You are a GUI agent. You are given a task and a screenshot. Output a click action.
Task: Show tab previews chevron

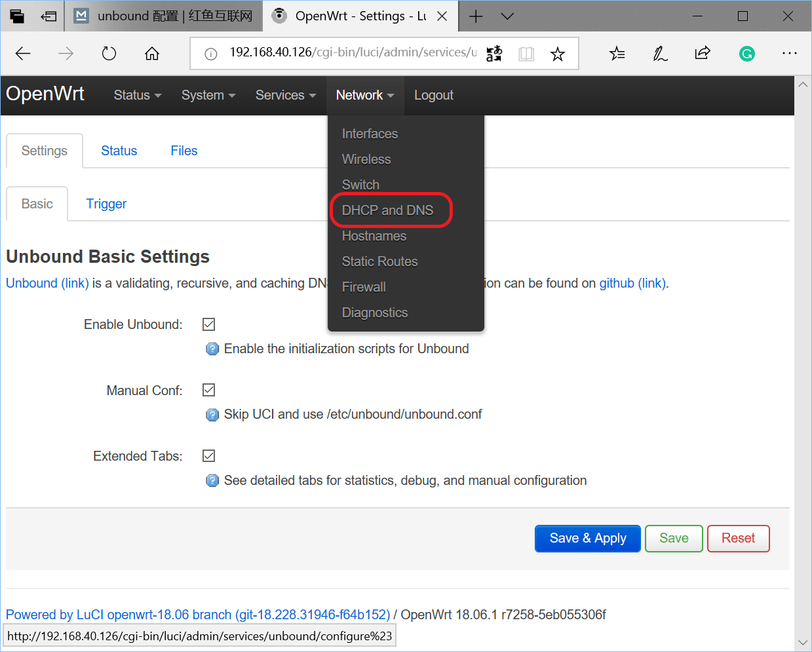pyautogui.click(x=507, y=16)
